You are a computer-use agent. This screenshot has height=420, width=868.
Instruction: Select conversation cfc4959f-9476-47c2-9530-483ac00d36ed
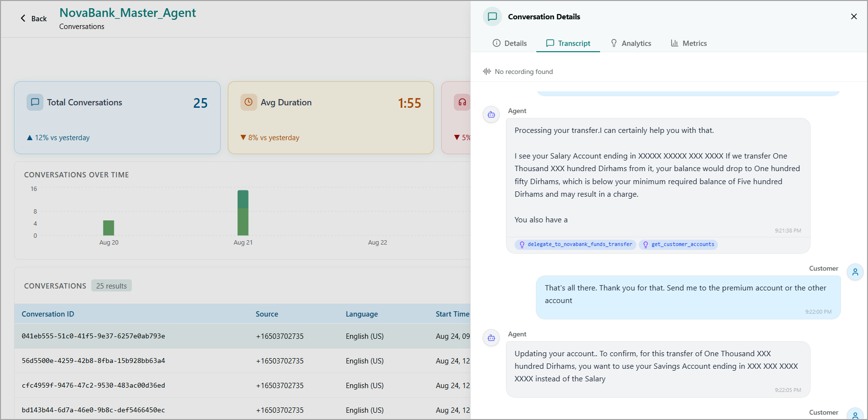242,385
